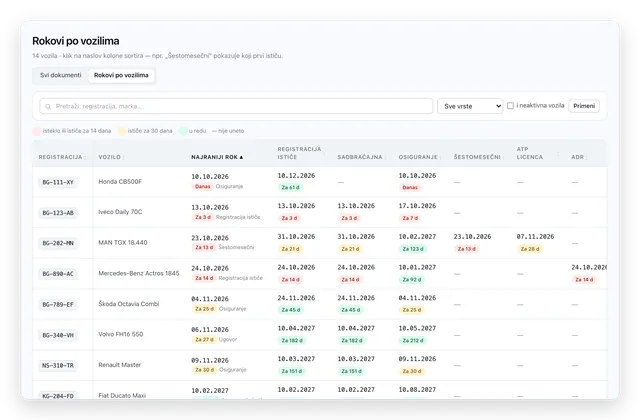Screen dimensions: 640x420
Task: Click the red 'Danas' badge under Osiguranje
Action: (x=410, y=188)
